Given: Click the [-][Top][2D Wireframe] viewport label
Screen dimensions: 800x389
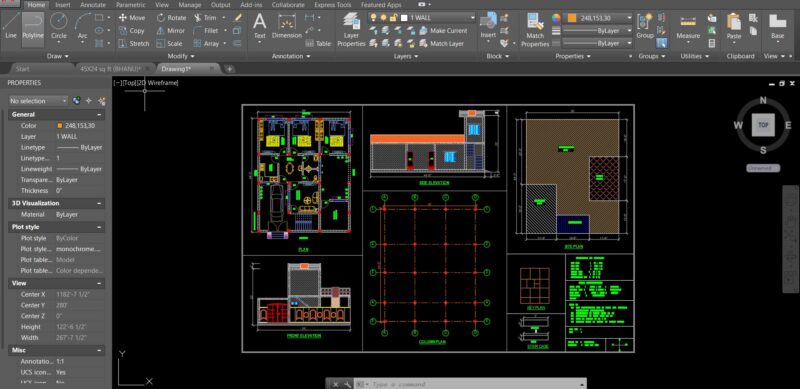Looking at the screenshot, I should (x=146, y=83).
